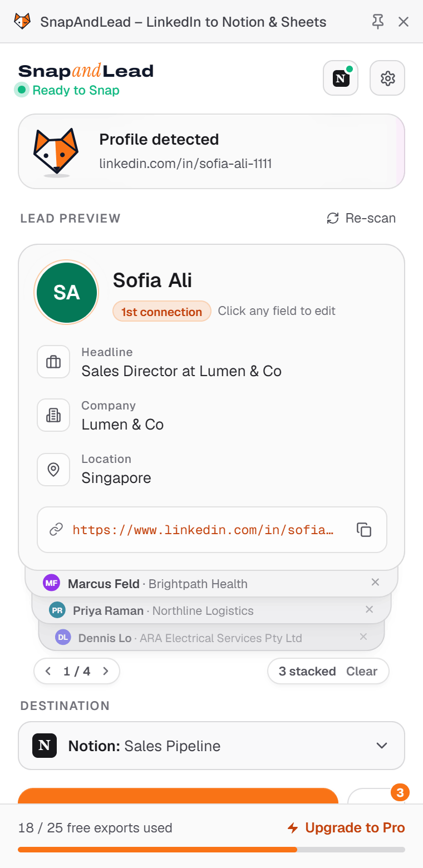
Task: Remove Priya Raman from the stack
Action: pos(369,609)
